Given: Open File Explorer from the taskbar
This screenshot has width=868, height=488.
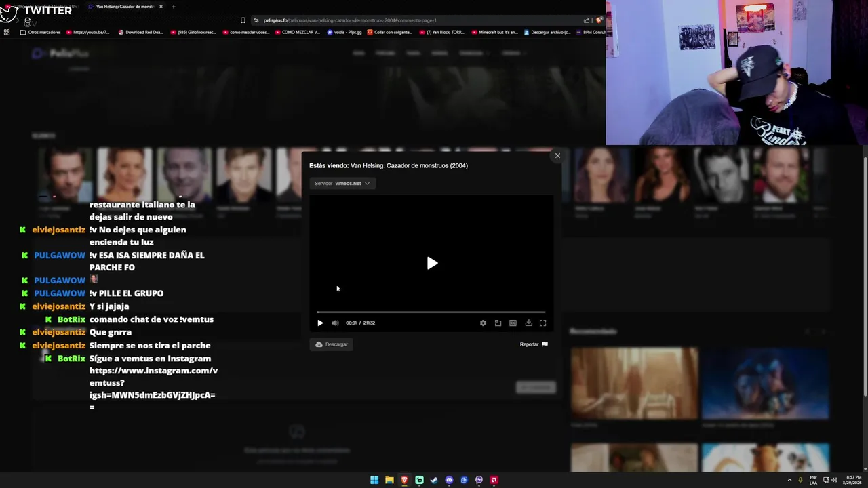Looking at the screenshot, I should (389, 480).
